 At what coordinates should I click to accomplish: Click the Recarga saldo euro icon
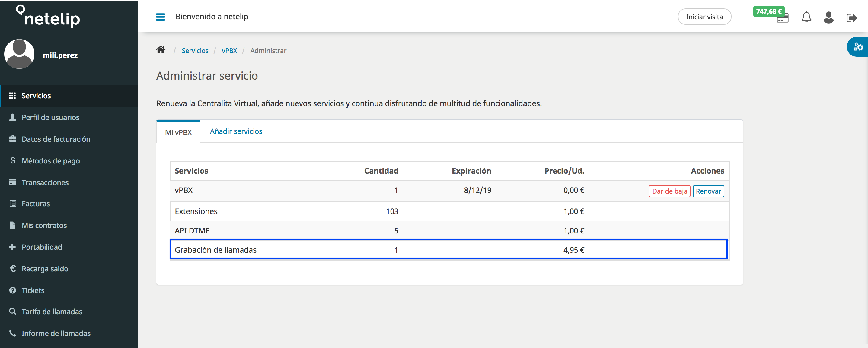13,268
